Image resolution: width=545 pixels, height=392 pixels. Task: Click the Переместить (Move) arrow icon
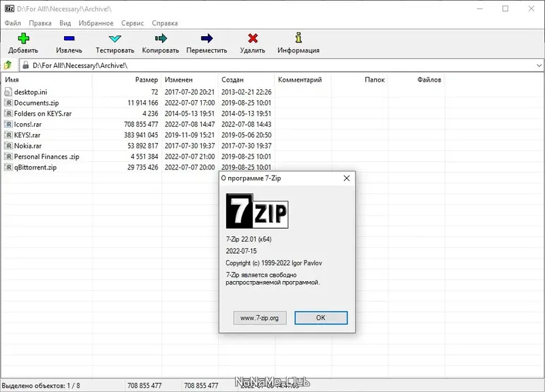pos(207,38)
